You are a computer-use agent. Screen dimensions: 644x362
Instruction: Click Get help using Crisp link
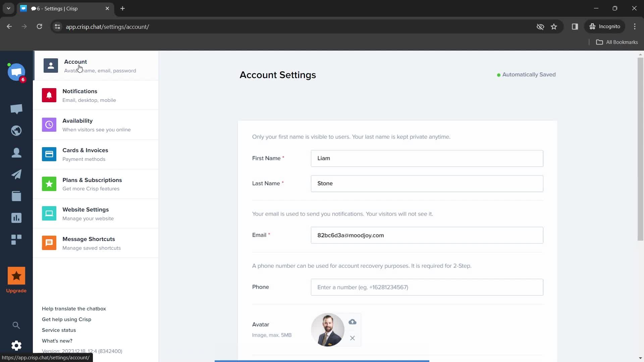[x=66, y=319]
